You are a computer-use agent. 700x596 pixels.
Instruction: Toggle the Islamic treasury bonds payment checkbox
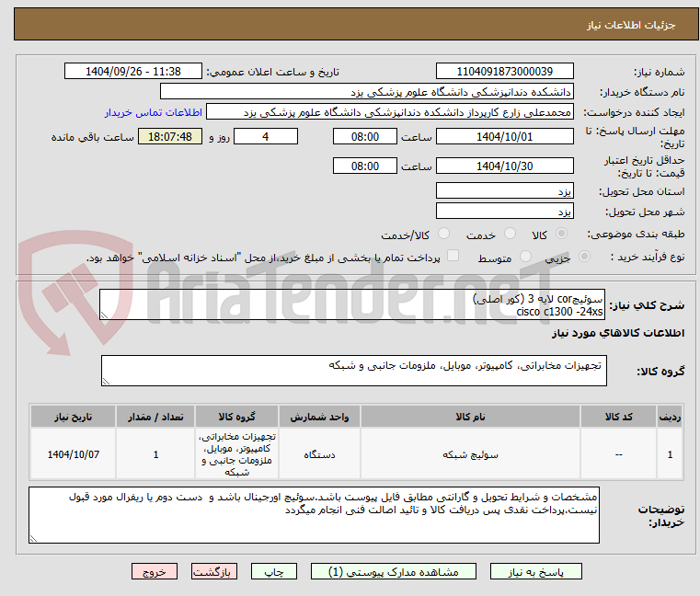pyautogui.click(x=453, y=256)
